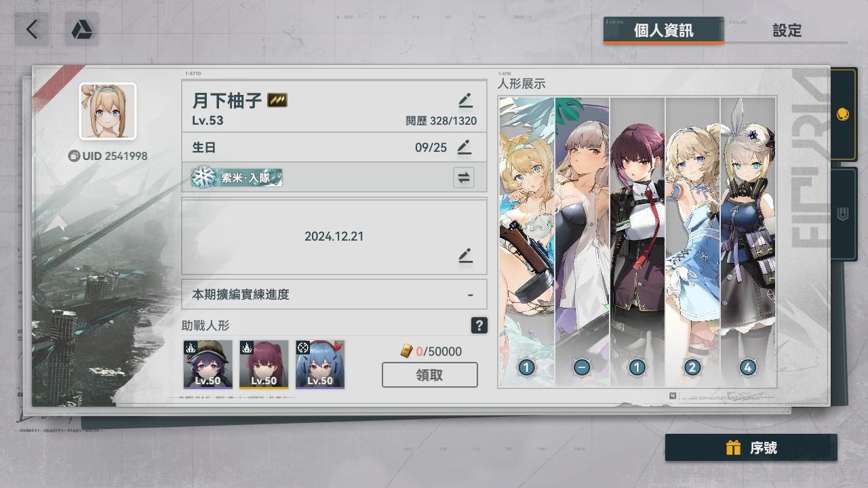Swap the 索米·入隊 title badge

tap(464, 178)
